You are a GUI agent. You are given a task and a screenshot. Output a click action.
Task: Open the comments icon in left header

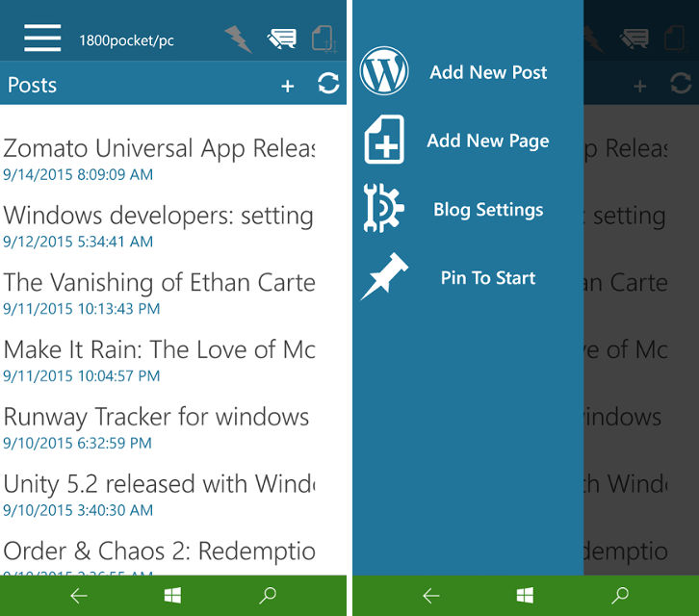click(x=282, y=38)
